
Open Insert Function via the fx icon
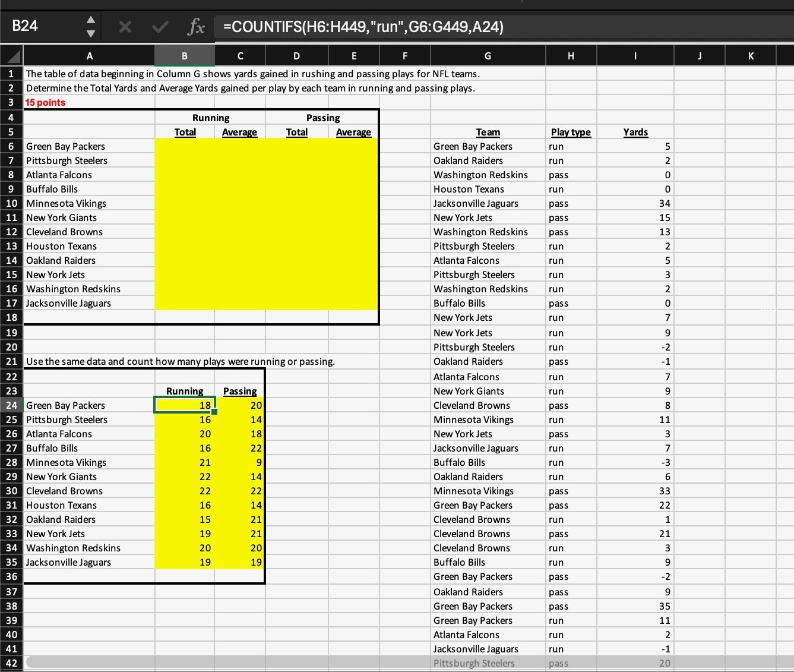click(196, 26)
